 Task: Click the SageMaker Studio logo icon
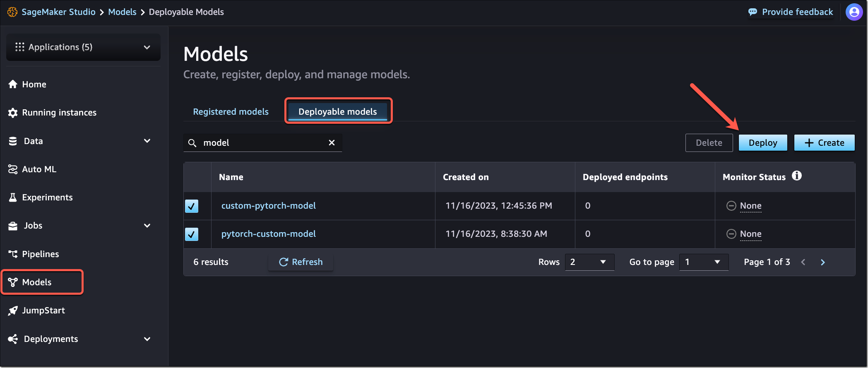pyautogui.click(x=12, y=12)
